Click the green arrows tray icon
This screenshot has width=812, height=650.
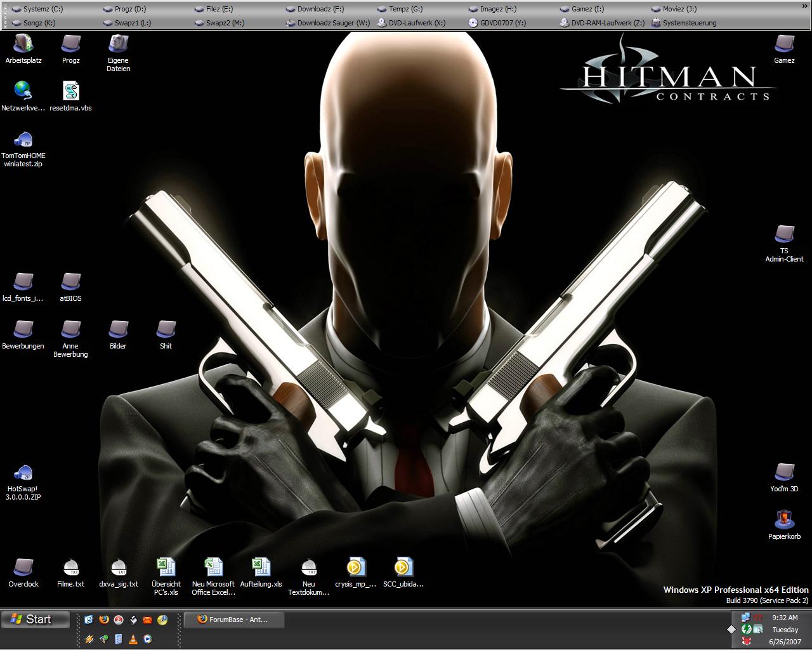[747, 629]
